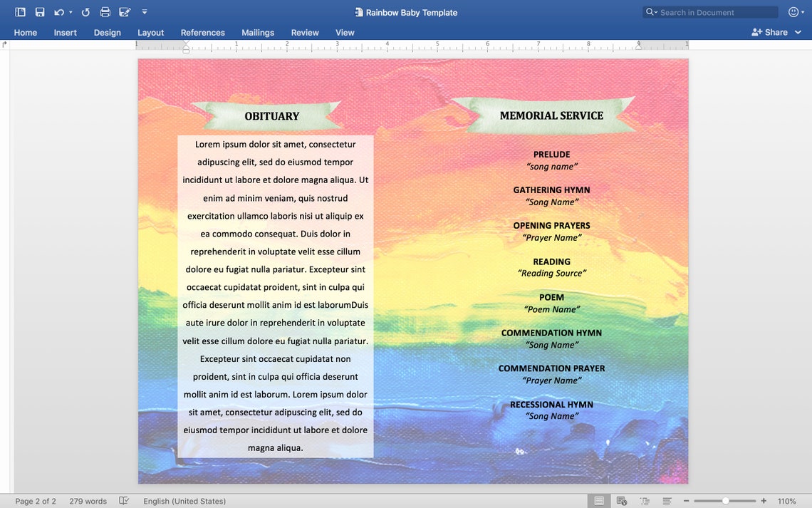This screenshot has width=812, height=508.
Task: Click the 279 words count
Action: (88, 501)
